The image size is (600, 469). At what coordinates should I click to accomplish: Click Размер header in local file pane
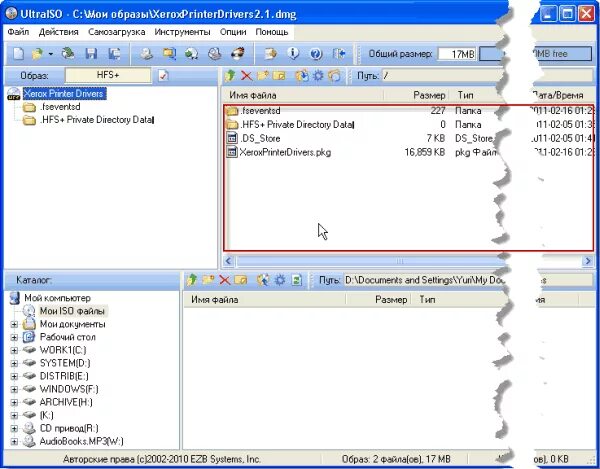pos(378,300)
